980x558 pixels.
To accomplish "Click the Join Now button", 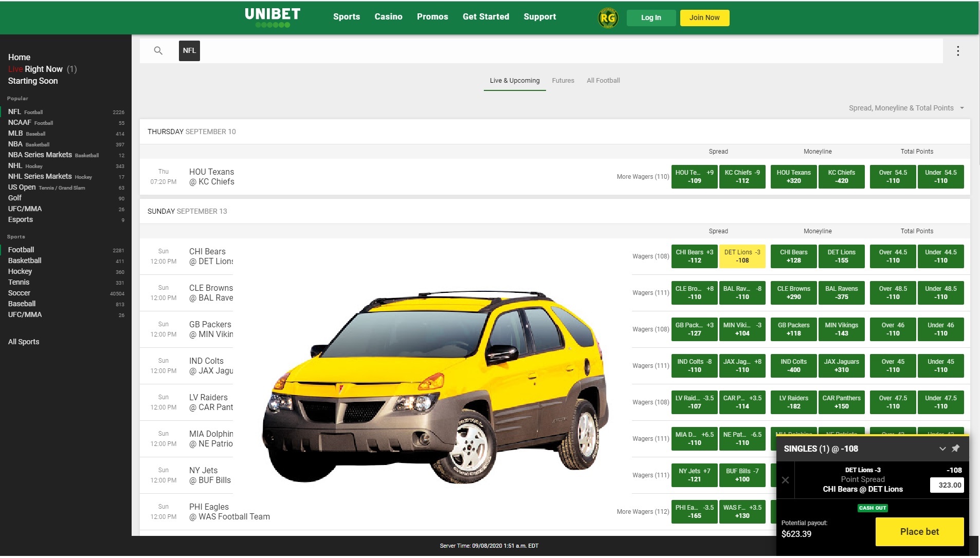I will [704, 17].
